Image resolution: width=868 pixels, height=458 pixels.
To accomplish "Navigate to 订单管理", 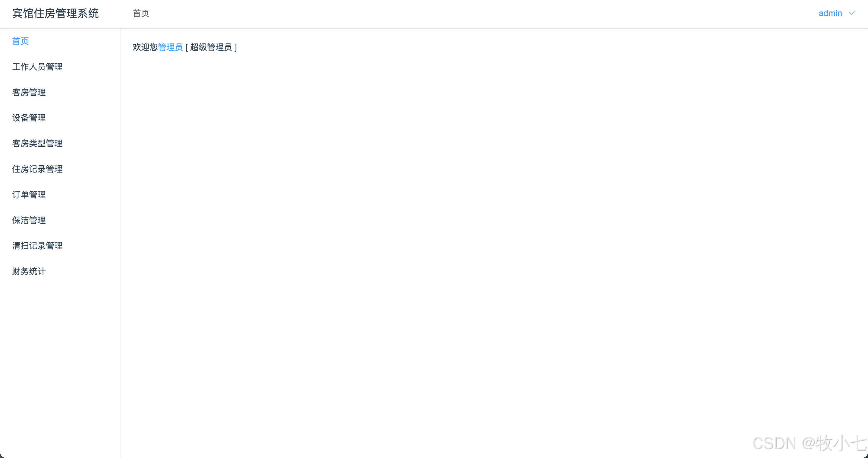I will click(x=29, y=195).
